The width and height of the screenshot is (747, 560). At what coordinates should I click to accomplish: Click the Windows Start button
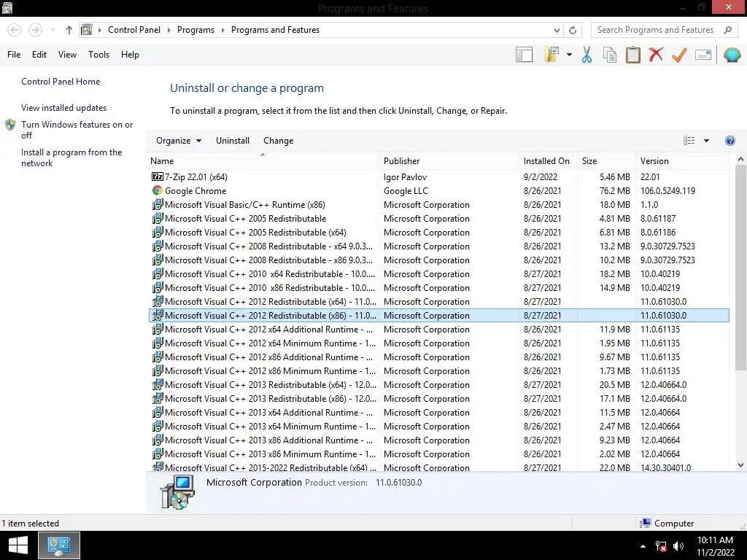(x=18, y=545)
